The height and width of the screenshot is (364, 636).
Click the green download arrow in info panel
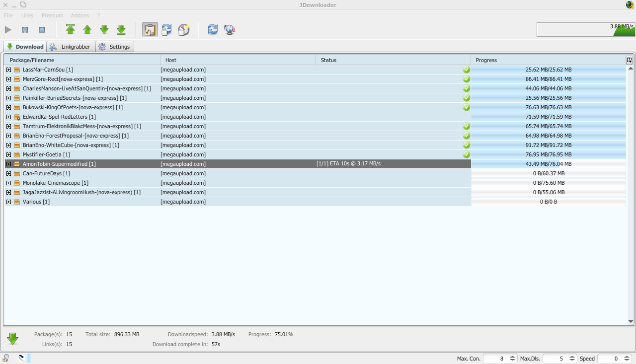(13, 339)
